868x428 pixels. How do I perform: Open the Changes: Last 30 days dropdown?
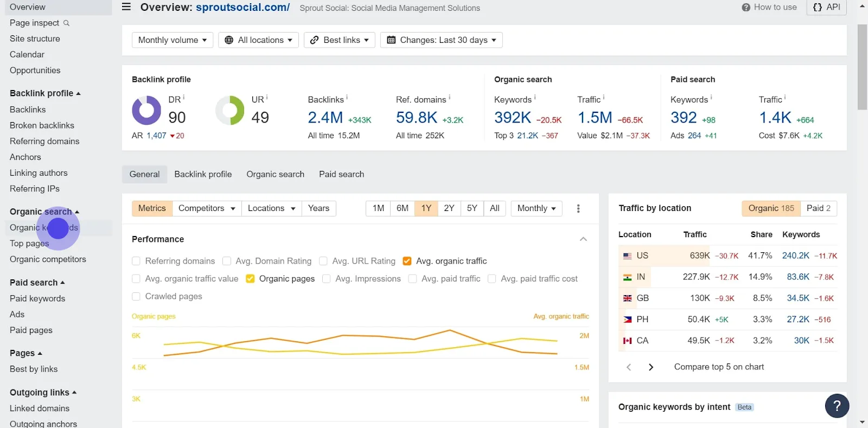click(x=442, y=40)
